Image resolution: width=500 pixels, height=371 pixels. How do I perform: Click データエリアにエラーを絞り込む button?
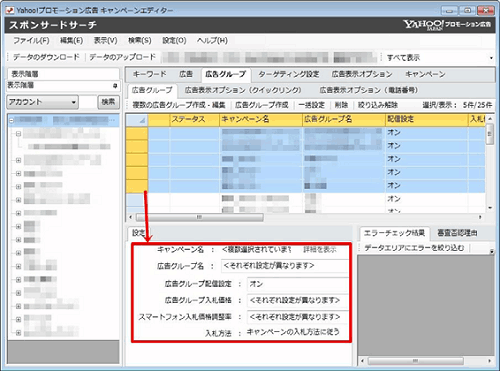[414, 248]
